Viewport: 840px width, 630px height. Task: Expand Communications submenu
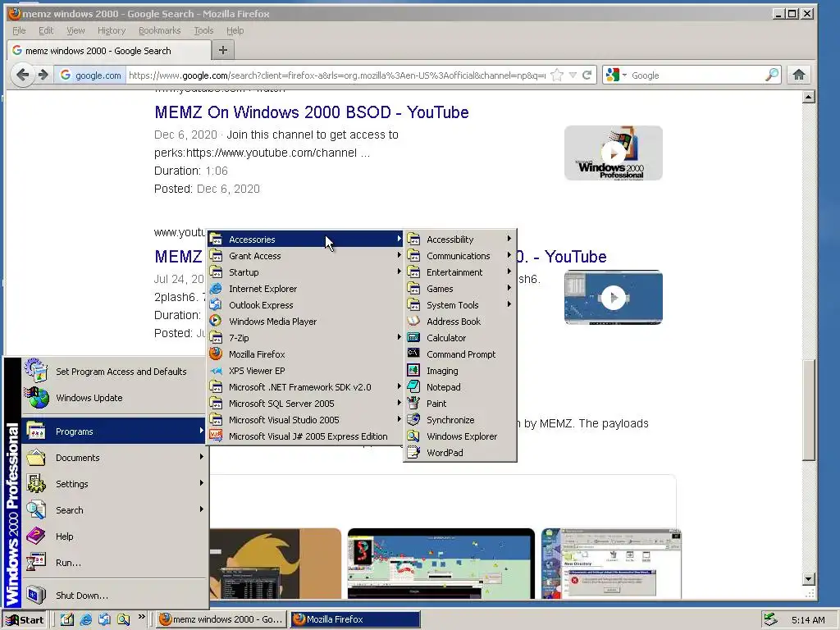pyautogui.click(x=459, y=256)
